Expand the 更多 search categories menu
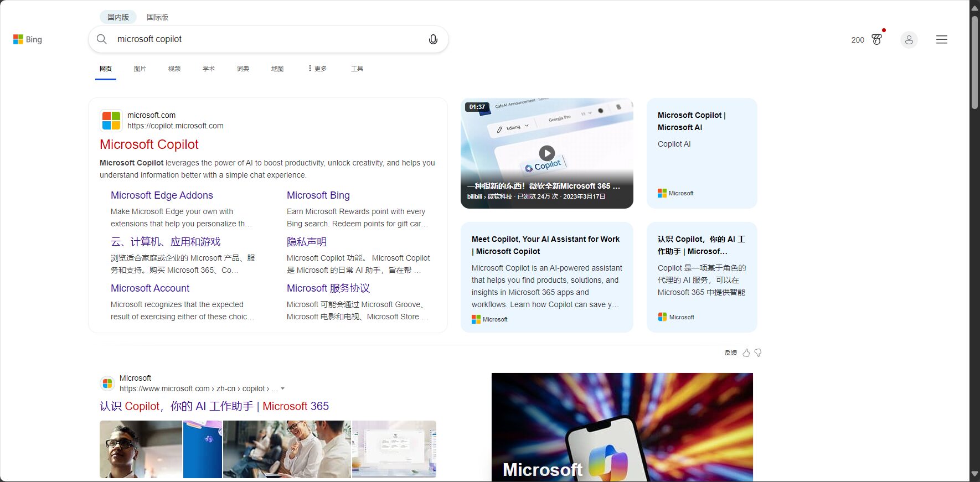 (x=317, y=69)
